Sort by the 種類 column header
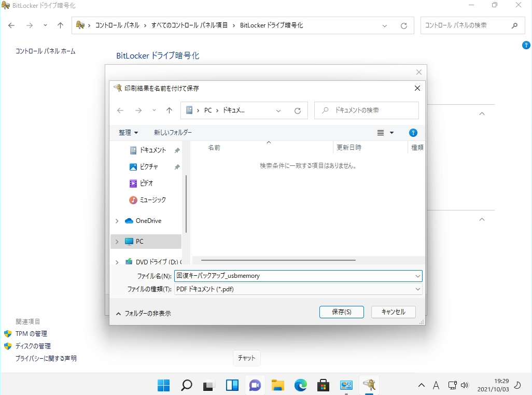The image size is (532, 395). [417, 148]
